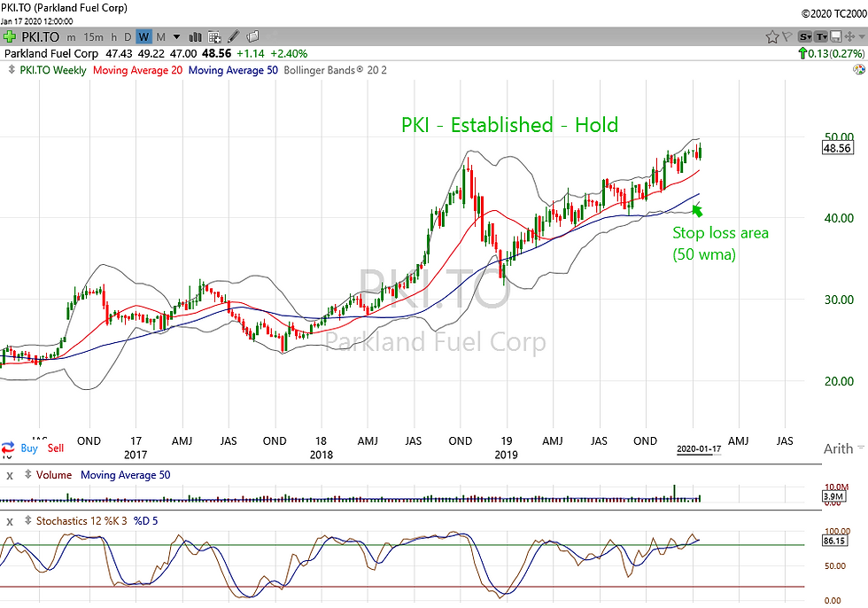This screenshot has width=868, height=608.
Task: Click the colorful pins icon near price scale
Action: (x=858, y=70)
